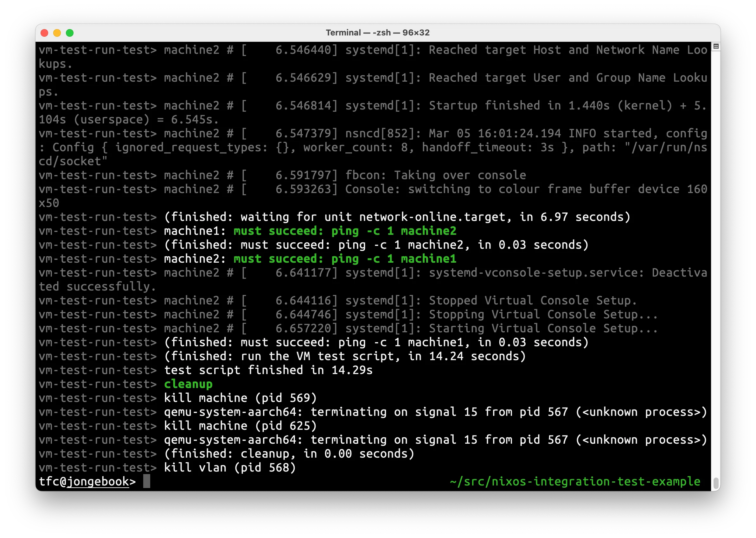Click the qemu-system-aarch64 terminating message
This screenshot has height=538, width=756.
pyautogui.click(x=434, y=412)
